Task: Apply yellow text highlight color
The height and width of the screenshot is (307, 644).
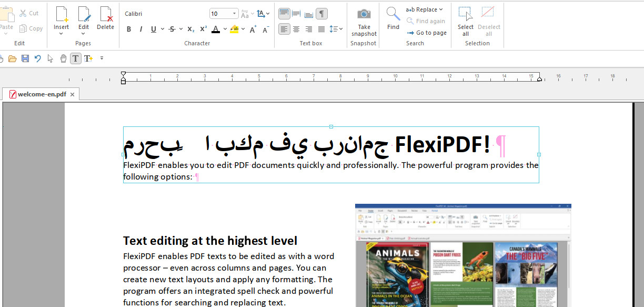Action: click(x=235, y=29)
